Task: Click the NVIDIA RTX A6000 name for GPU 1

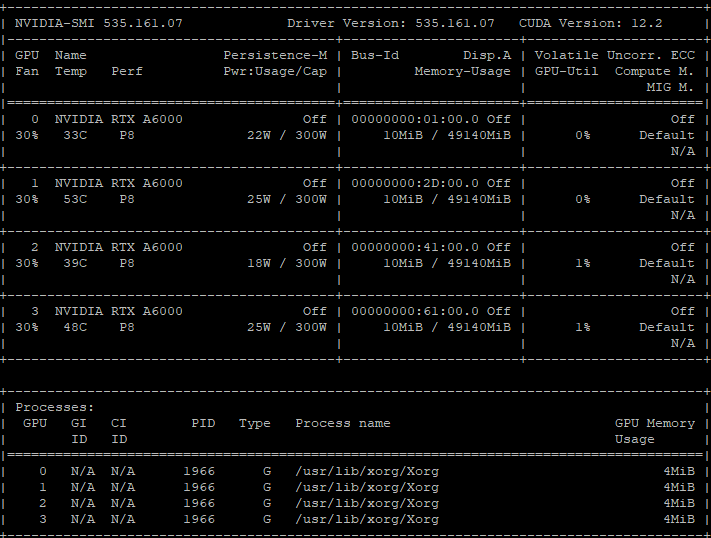Action: coord(118,183)
